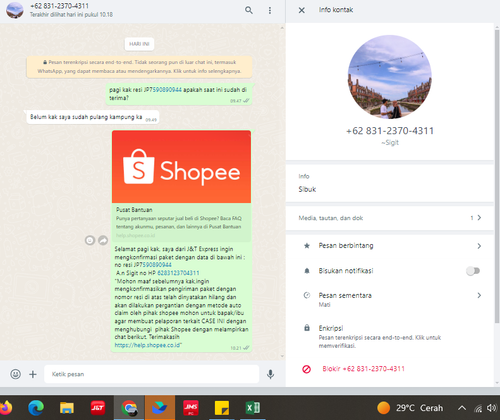Open File Explorer from the taskbar

pos(67,408)
